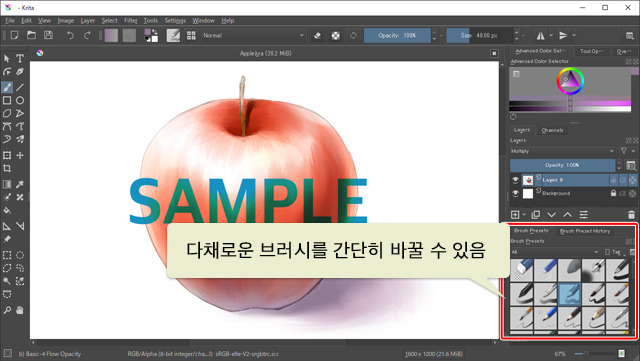Reload the original brush preset
This screenshot has width=640, height=361.
click(x=353, y=36)
